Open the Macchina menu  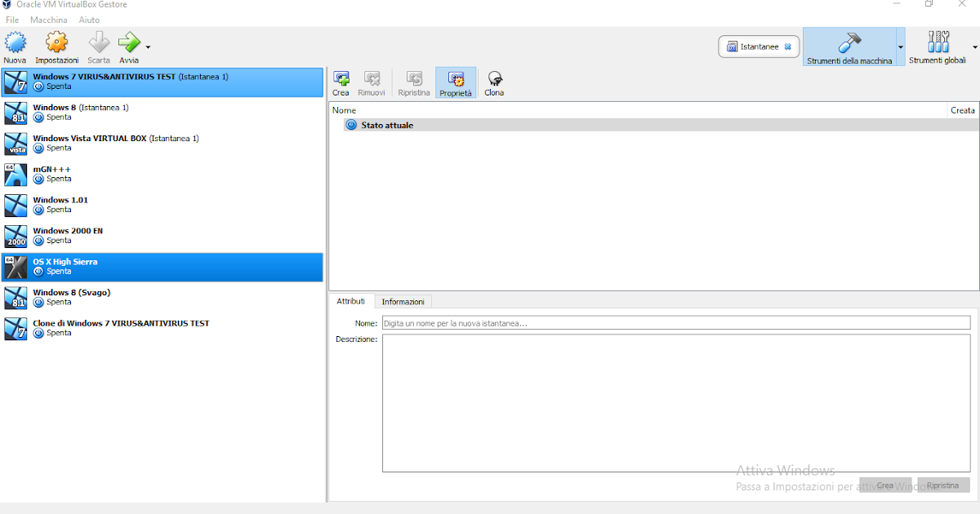click(x=48, y=20)
